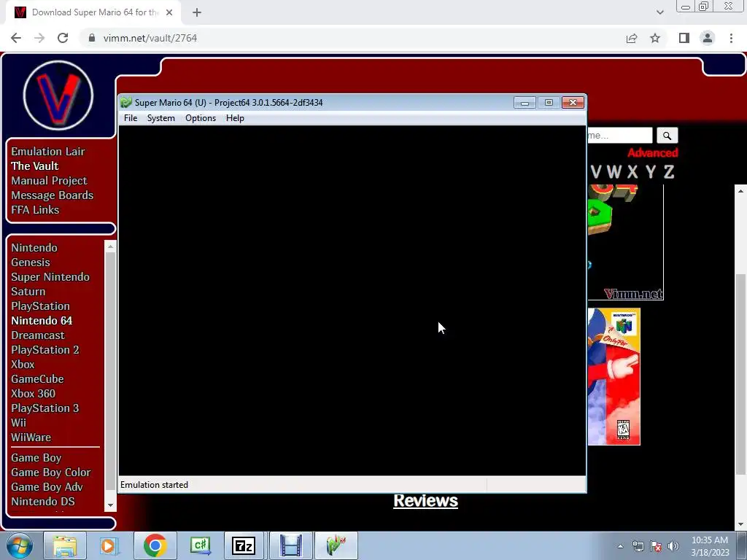Select Xbox 360 in systems list

tap(33, 394)
